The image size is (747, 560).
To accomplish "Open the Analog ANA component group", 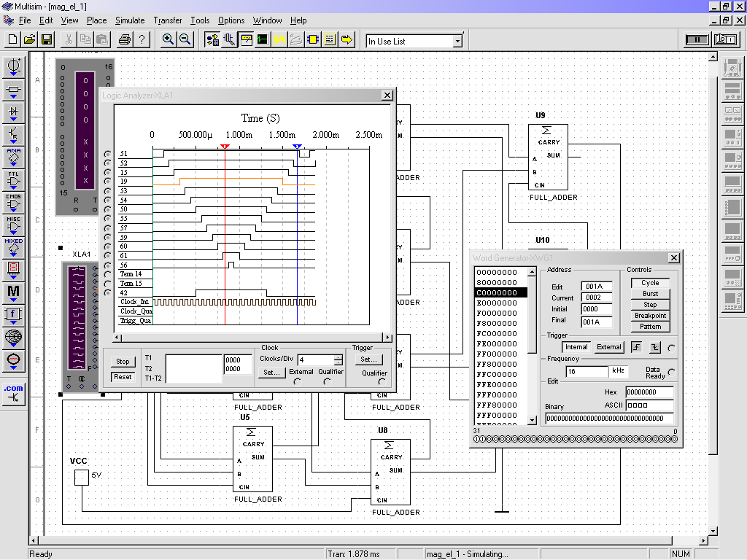I will tap(13, 157).
